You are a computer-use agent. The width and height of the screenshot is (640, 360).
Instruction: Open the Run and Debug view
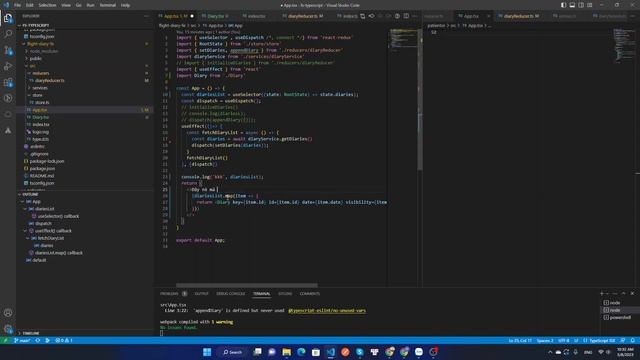[x=8, y=66]
